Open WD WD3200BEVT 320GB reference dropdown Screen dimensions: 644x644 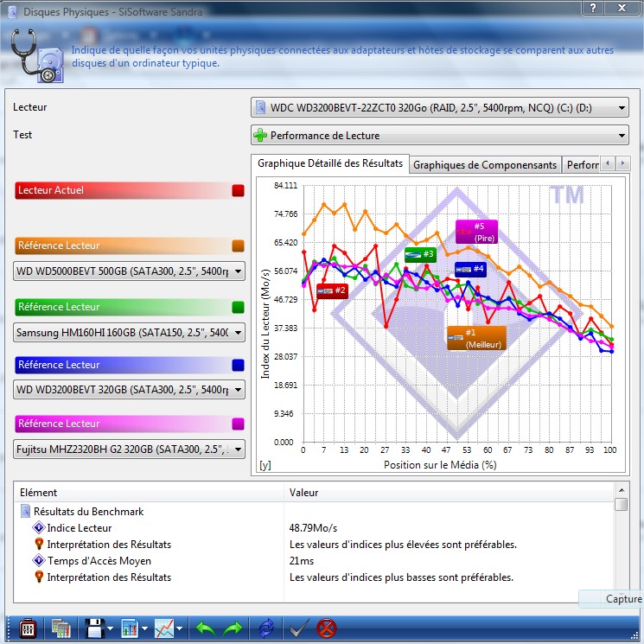click(129, 390)
